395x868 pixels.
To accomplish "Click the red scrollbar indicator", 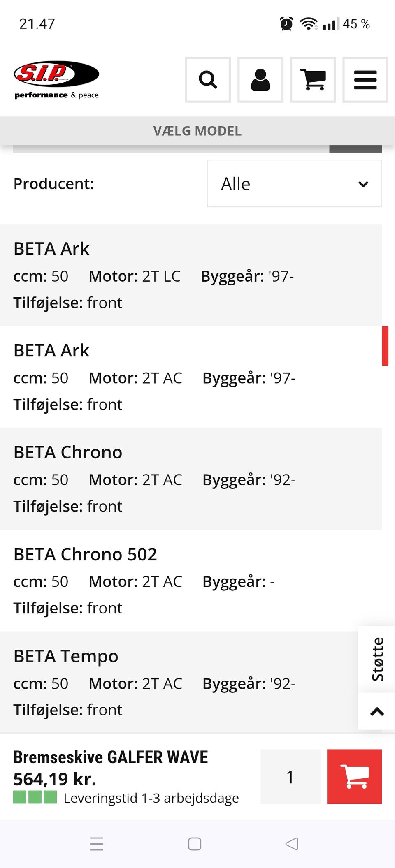I will click(x=385, y=346).
